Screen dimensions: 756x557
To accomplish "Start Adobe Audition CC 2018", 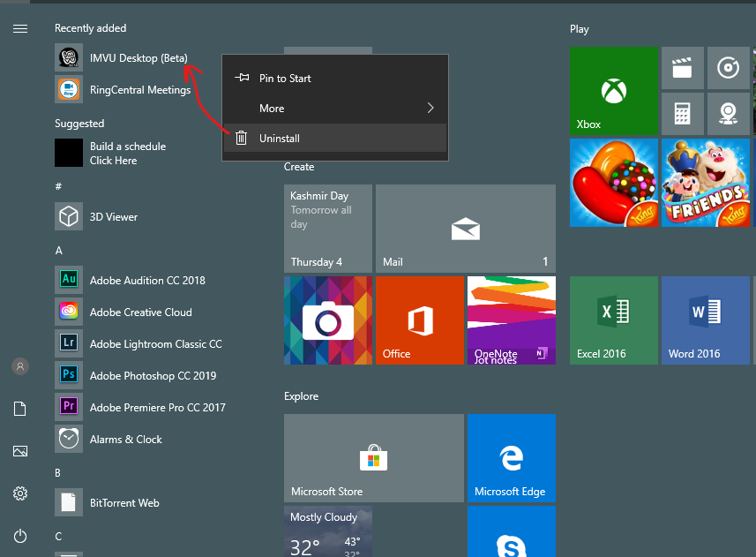I will 146,281.
